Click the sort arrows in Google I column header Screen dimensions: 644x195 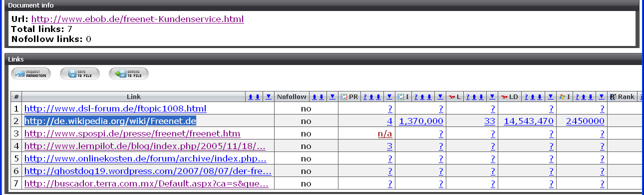click(426, 96)
